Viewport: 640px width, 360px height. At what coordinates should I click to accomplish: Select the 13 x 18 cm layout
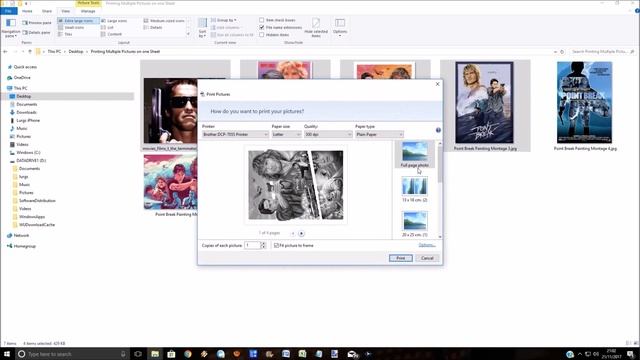pos(415,189)
